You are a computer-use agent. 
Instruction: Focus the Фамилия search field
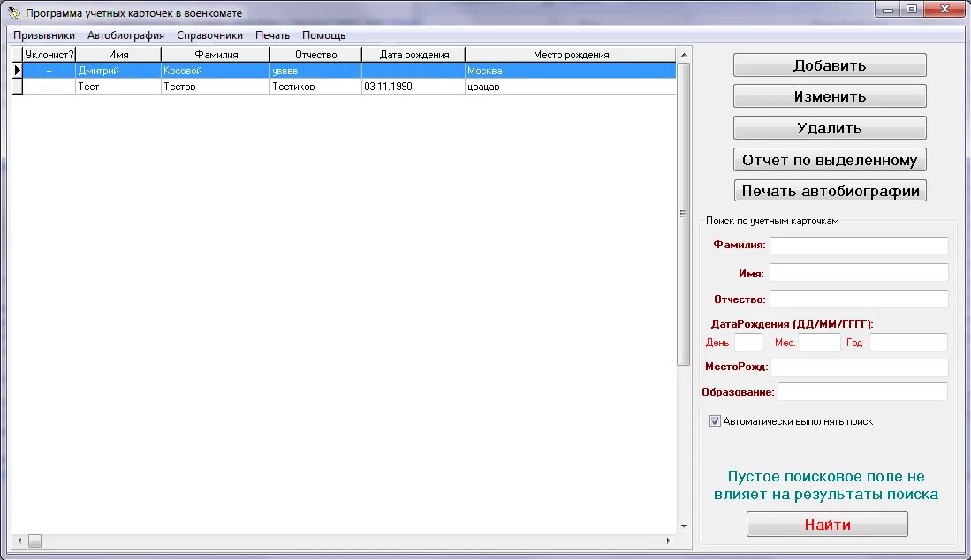[859, 246]
